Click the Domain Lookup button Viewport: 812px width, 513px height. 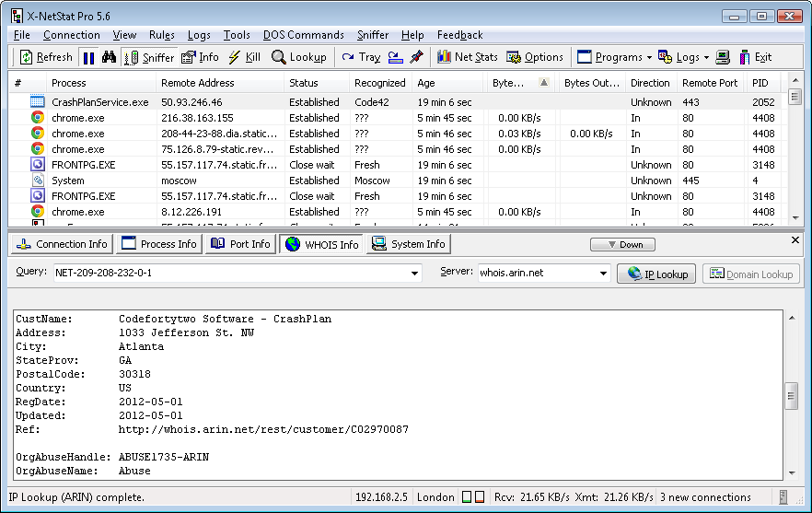click(751, 274)
